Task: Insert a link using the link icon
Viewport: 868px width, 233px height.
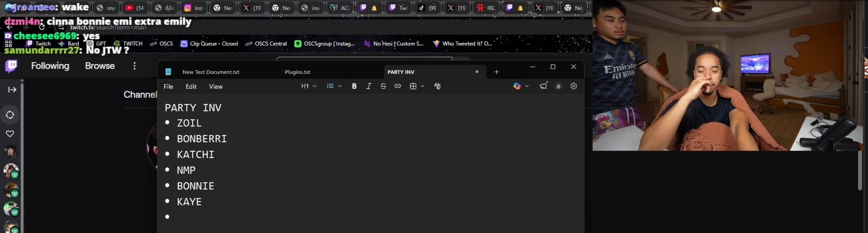Action: pos(398,86)
